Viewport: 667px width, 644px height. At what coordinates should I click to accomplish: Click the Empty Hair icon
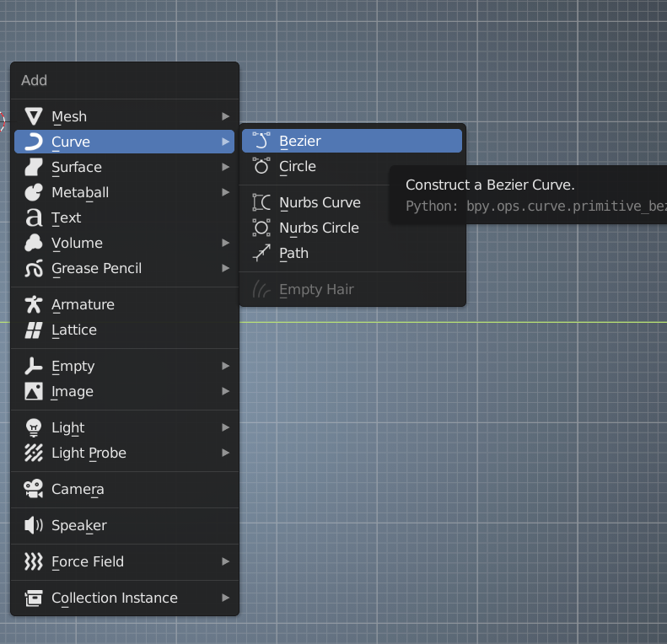[x=261, y=289]
